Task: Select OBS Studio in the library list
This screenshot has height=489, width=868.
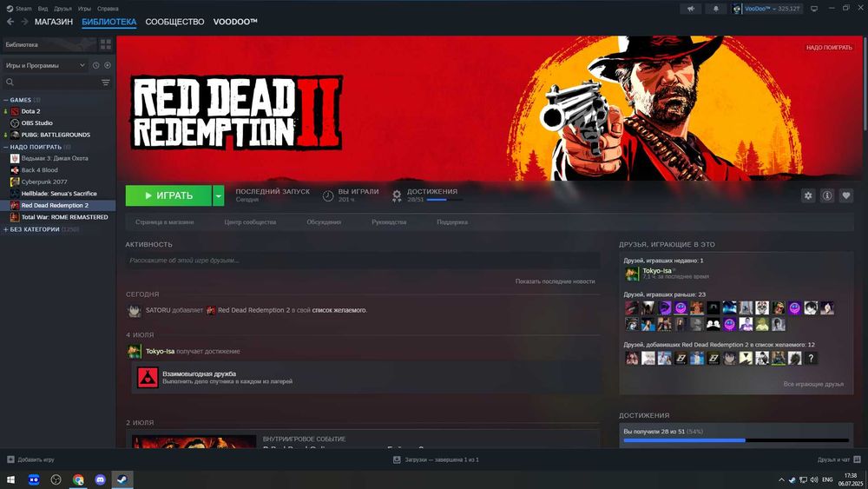Action: click(x=36, y=123)
